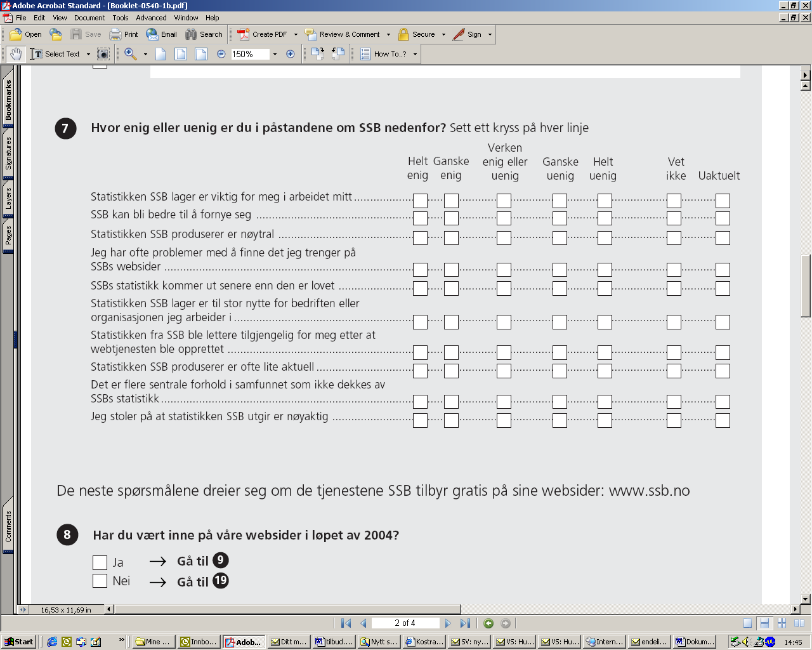Viewport: 812px width, 650px height.
Task: Click the Create PDF button
Action: tap(262, 34)
